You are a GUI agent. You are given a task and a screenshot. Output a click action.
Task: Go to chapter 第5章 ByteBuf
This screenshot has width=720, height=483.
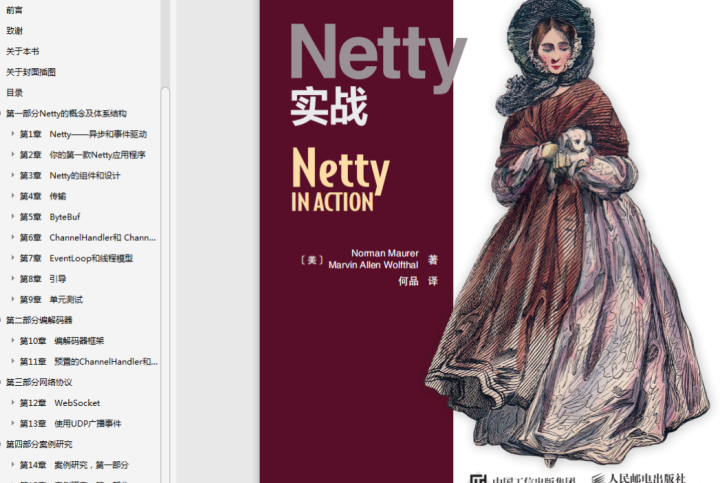[50, 217]
